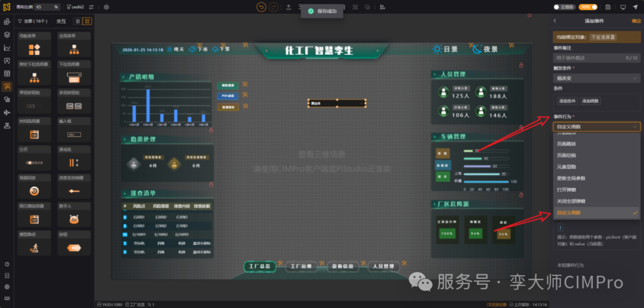This screenshot has height=308, width=644.
Task: Open the 全部 (16个) filter dropdown
Action: (x=33, y=21)
